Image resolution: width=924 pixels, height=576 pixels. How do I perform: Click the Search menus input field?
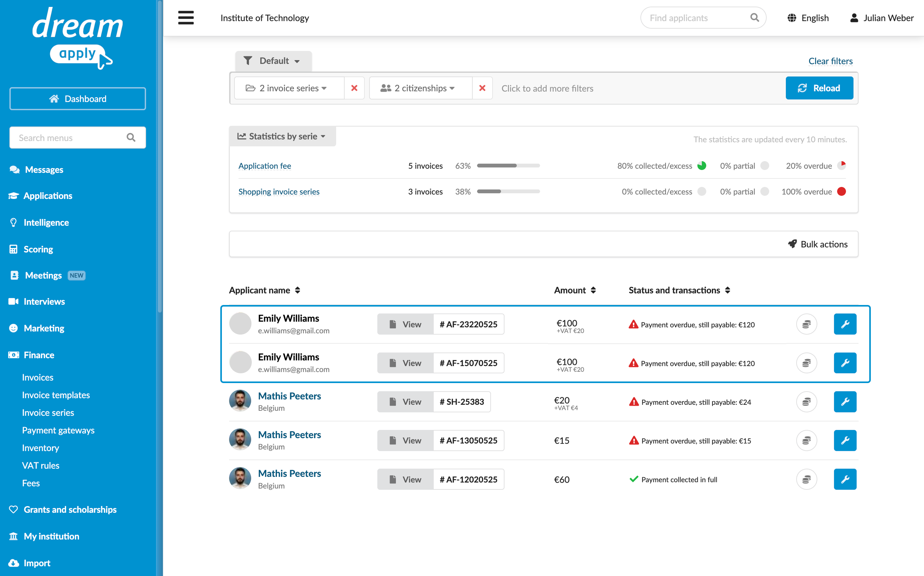[77, 138]
